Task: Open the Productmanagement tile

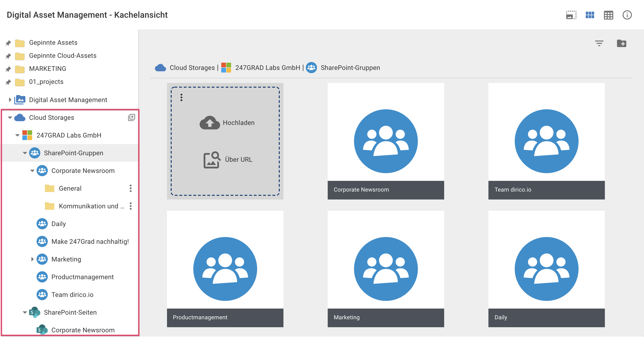Action: click(225, 269)
